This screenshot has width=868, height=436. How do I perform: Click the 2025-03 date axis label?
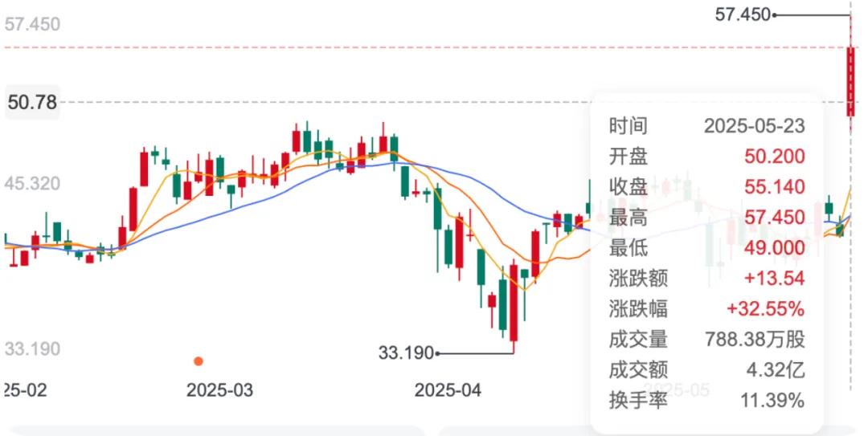219,390
